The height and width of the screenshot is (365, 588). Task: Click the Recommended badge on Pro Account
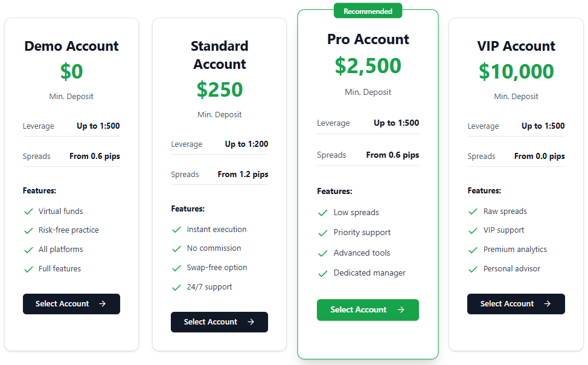pos(368,11)
